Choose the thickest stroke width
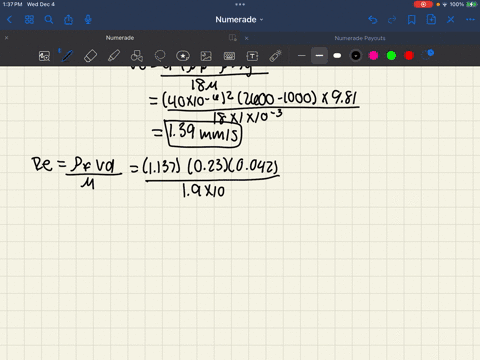The width and height of the screenshot is (480, 360). pos(337,56)
